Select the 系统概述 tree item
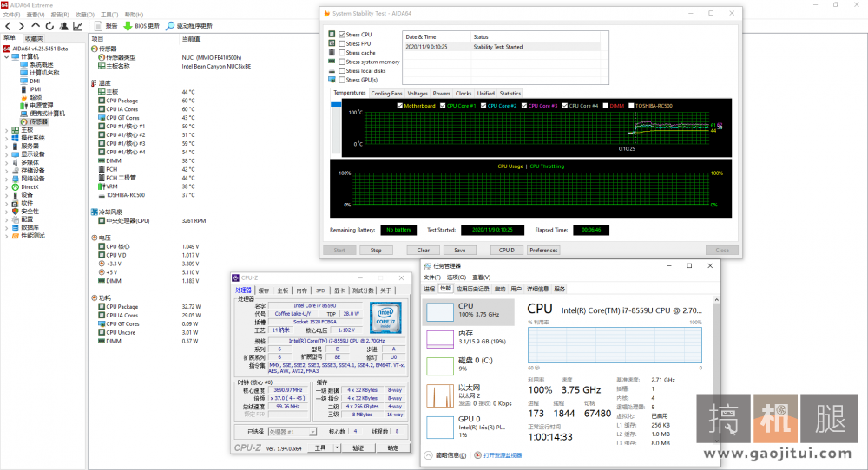 point(36,65)
